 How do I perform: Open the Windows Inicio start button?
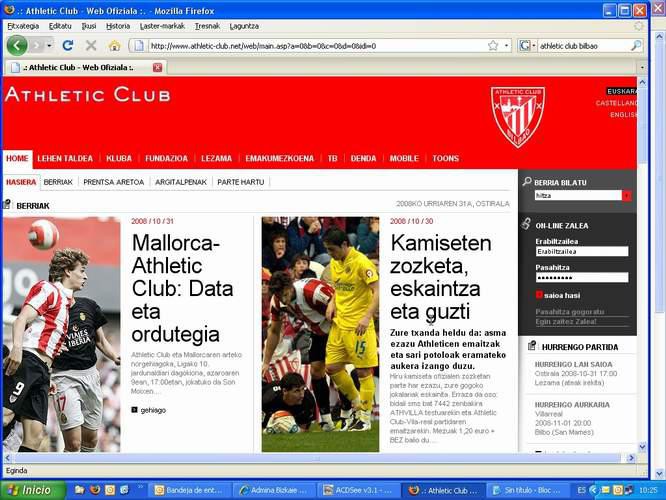[x=33, y=490]
